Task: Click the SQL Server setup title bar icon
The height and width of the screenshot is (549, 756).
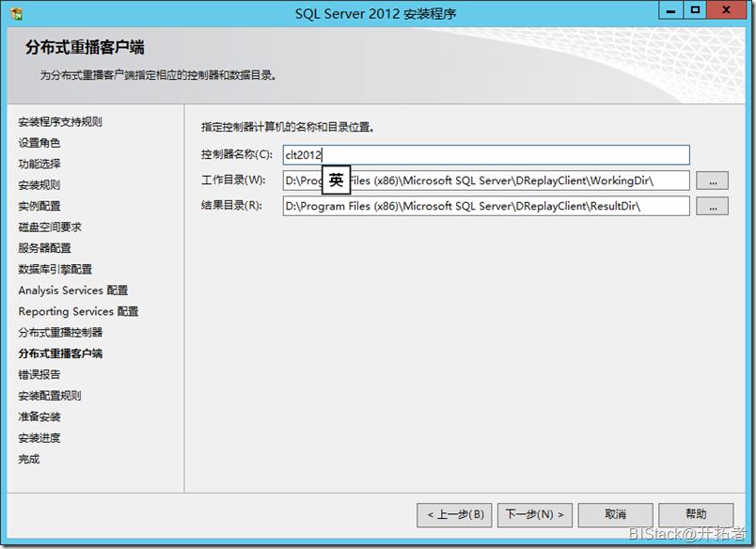Action: point(17,13)
